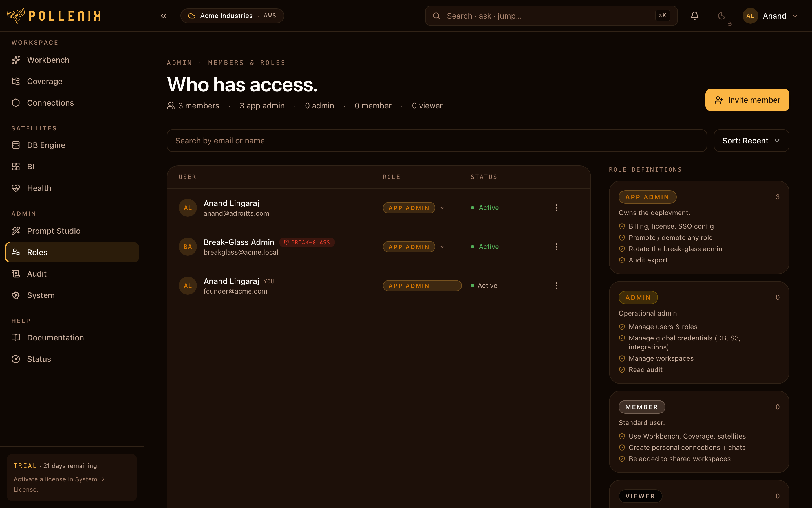Image resolution: width=812 pixels, height=508 pixels.
Task: Select the Roles sidebar item
Action: click(72, 252)
